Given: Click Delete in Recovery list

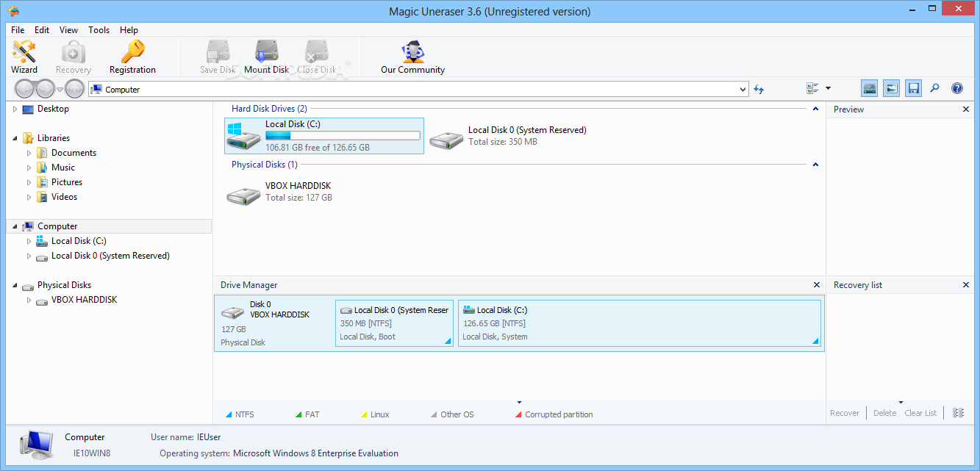Looking at the screenshot, I should tap(884, 413).
